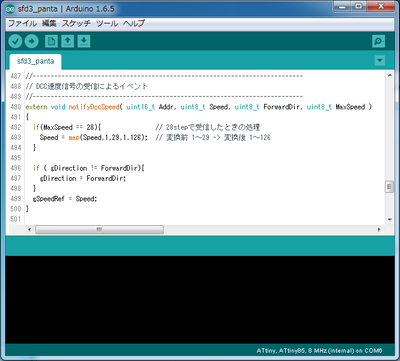
Task: Click the Verify checkmark button
Action: [15, 41]
